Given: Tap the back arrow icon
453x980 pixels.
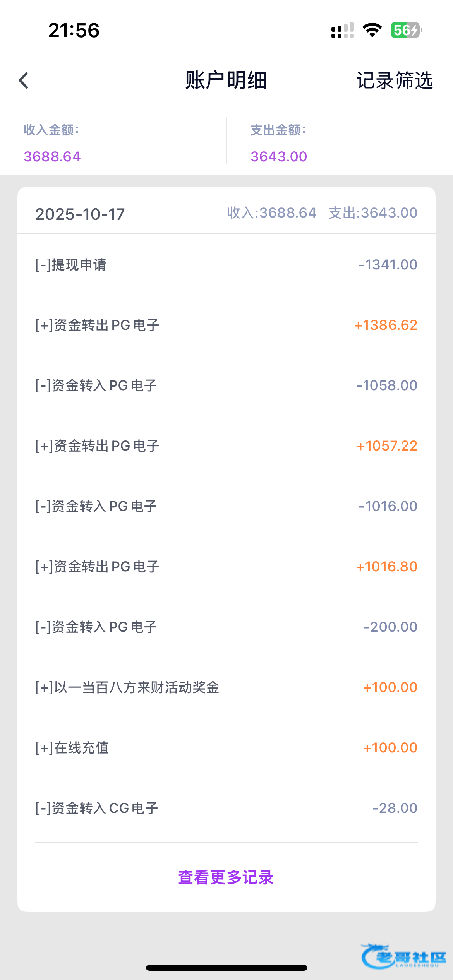Looking at the screenshot, I should (24, 81).
